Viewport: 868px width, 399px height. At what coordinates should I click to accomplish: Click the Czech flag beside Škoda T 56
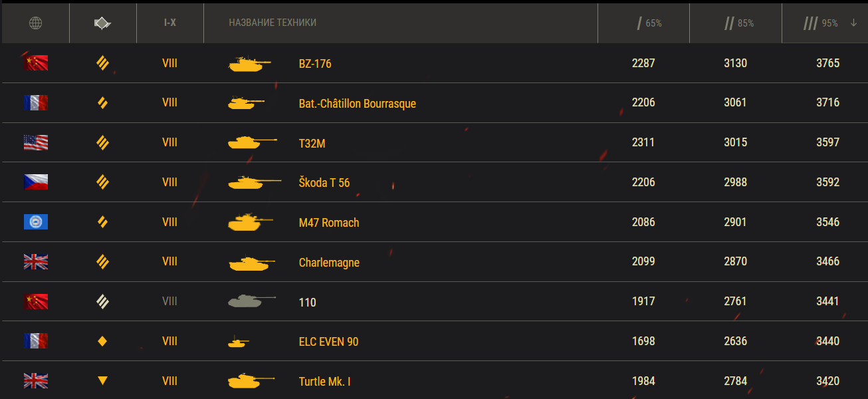36,182
